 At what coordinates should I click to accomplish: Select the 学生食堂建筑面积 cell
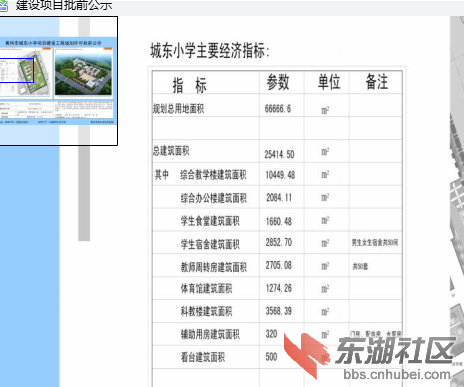point(210,221)
